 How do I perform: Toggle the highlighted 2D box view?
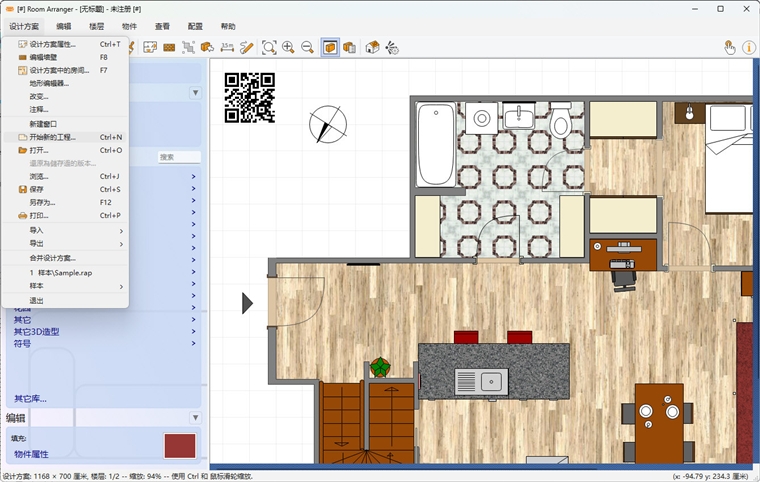(x=330, y=48)
